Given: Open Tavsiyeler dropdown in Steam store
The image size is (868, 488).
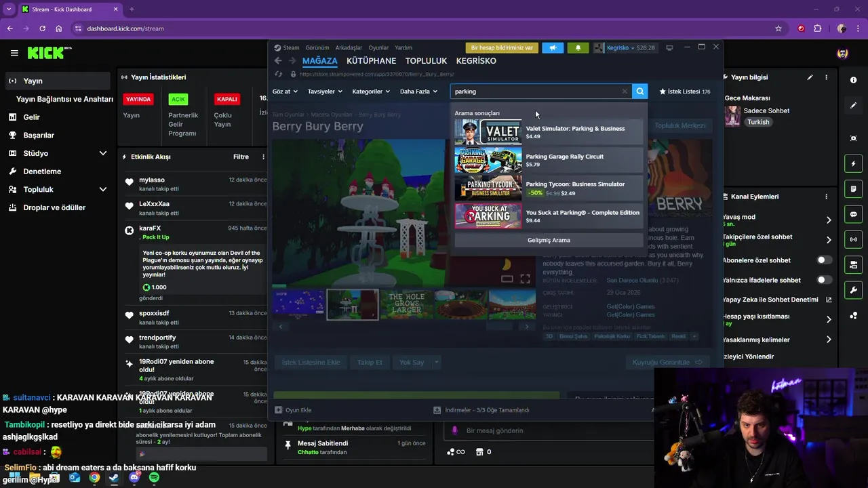Looking at the screenshot, I should click(x=325, y=91).
